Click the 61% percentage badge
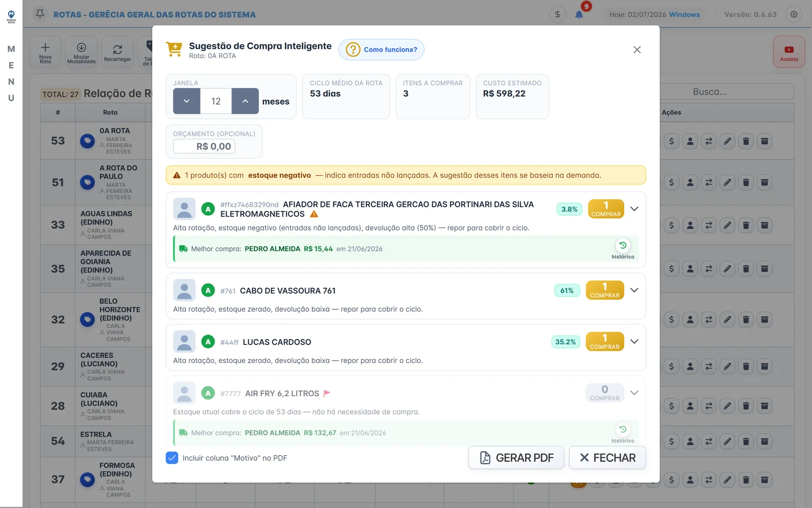 pyautogui.click(x=567, y=291)
